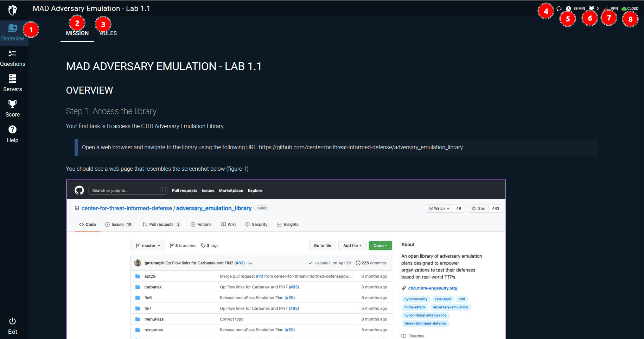Switch to the RULES tab
The height and width of the screenshot is (339, 644).
[x=108, y=33]
